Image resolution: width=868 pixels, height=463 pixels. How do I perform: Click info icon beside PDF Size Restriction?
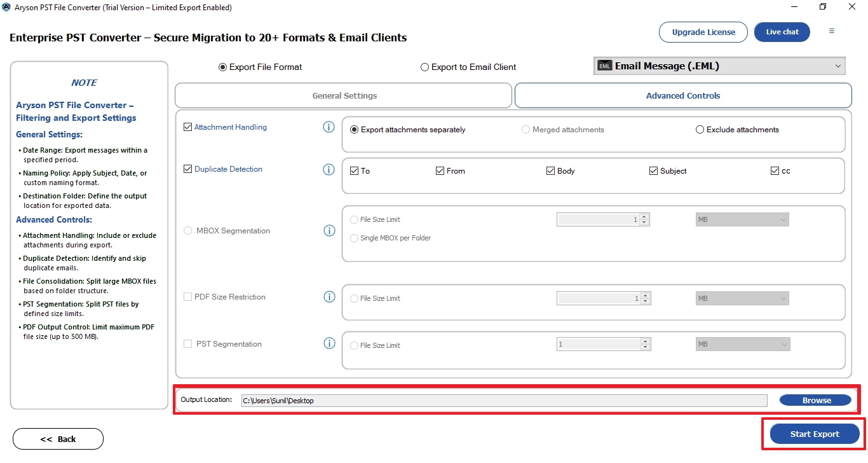click(x=329, y=297)
